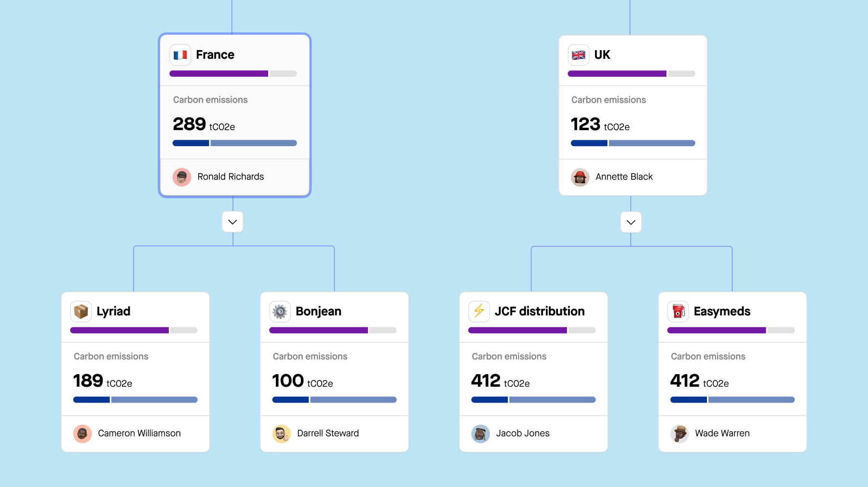Collapse the UK node's children chevron
This screenshot has width=868, height=487.
631,222
